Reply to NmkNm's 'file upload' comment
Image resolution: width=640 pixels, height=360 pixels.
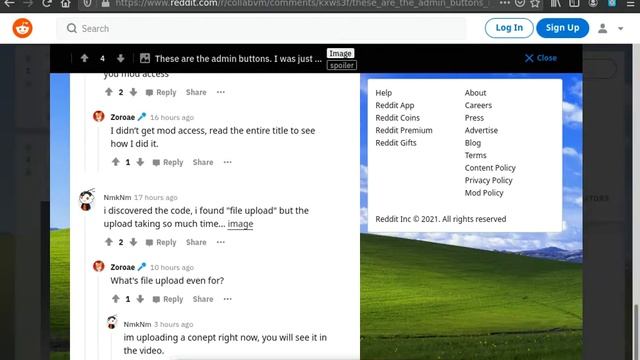[x=161, y=242]
